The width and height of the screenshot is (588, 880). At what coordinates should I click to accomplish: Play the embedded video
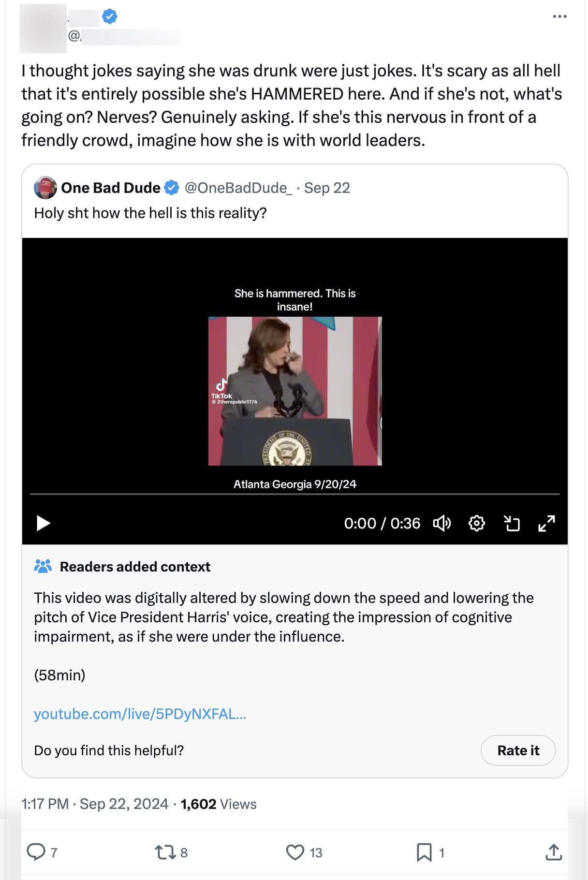44,523
